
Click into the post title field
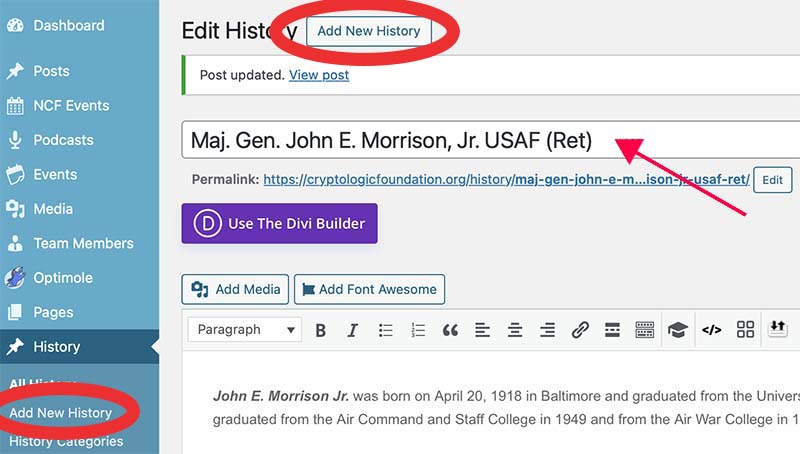pos(400,141)
